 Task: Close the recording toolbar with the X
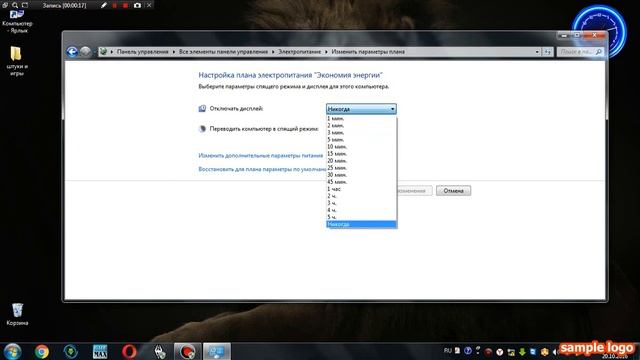point(149,5)
